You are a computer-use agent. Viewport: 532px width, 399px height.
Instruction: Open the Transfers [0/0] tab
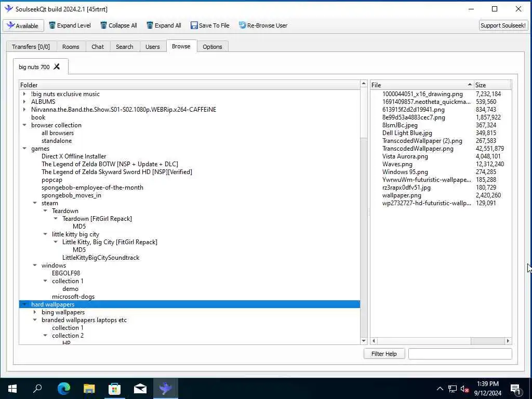point(31,46)
